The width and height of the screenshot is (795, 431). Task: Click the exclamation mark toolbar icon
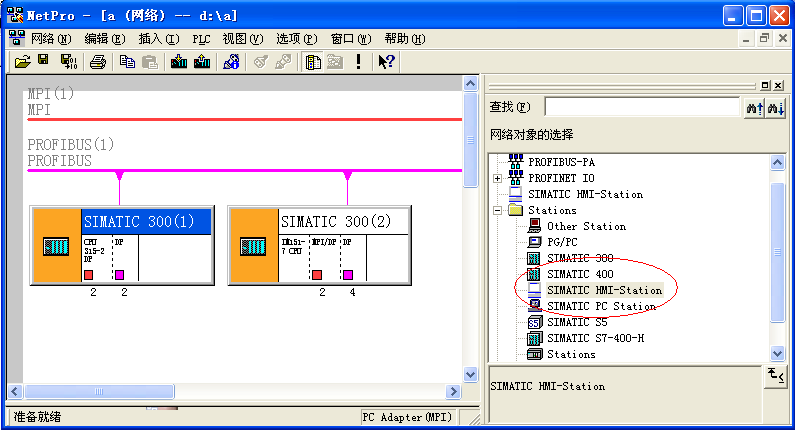tap(358, 62)
